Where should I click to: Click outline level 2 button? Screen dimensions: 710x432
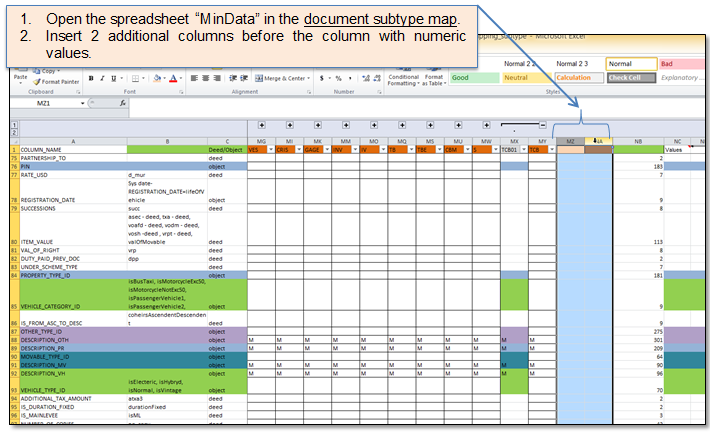coord(13,133)
